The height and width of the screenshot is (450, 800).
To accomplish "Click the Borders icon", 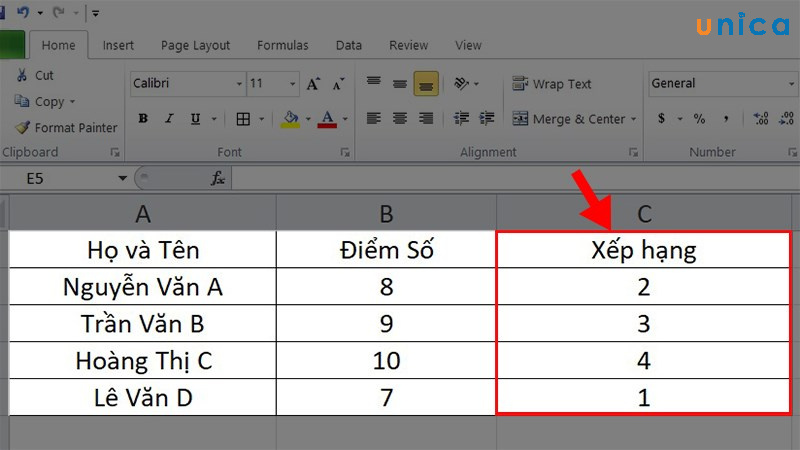I will tap(243, 119).
